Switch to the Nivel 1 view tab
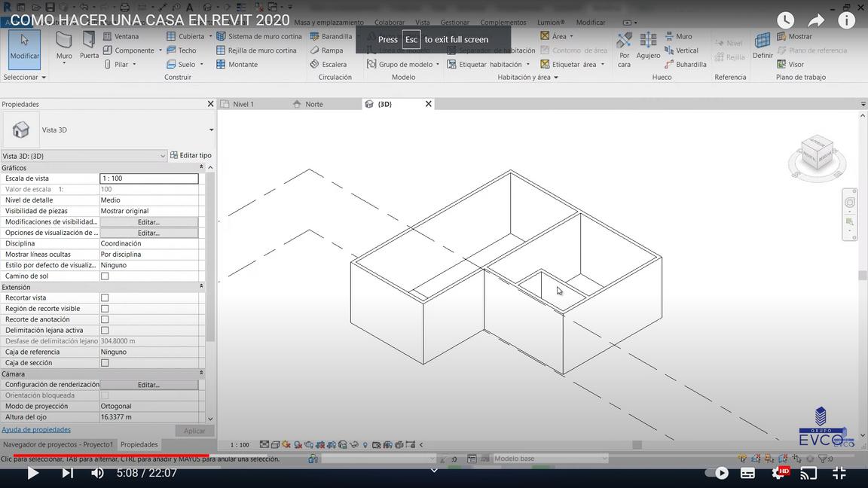Image resolution: width=868 pixels, height=488 pixels. tap(243, 104)
